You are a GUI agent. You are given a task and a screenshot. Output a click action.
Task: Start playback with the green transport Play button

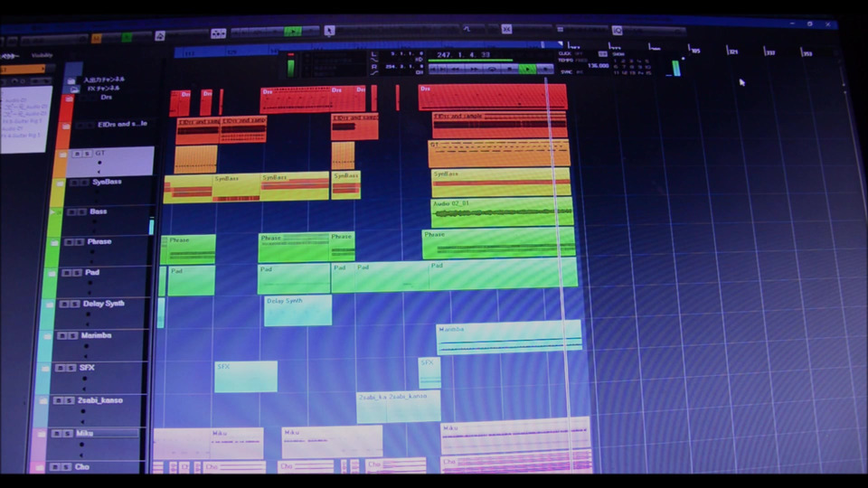click(527, 70)
